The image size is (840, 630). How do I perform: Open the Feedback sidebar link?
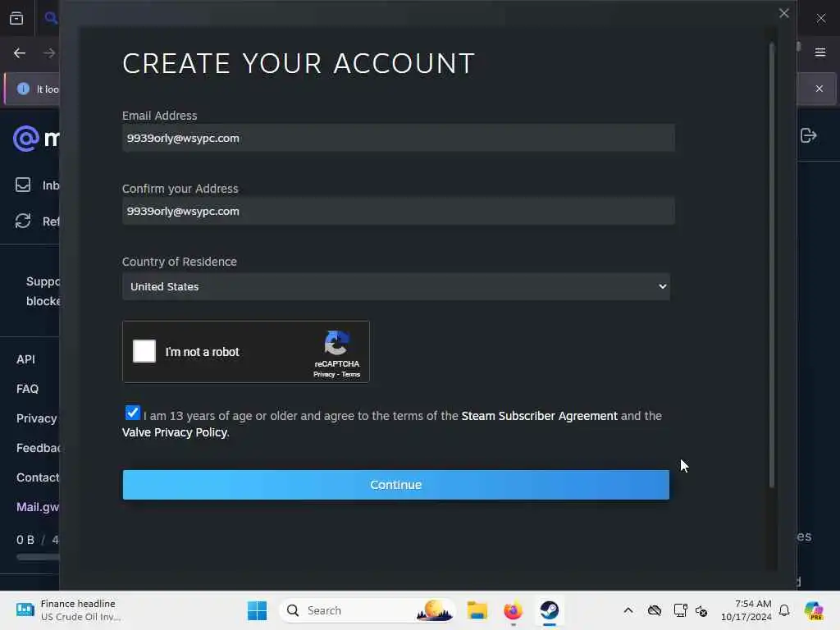[x=38, y=448]
